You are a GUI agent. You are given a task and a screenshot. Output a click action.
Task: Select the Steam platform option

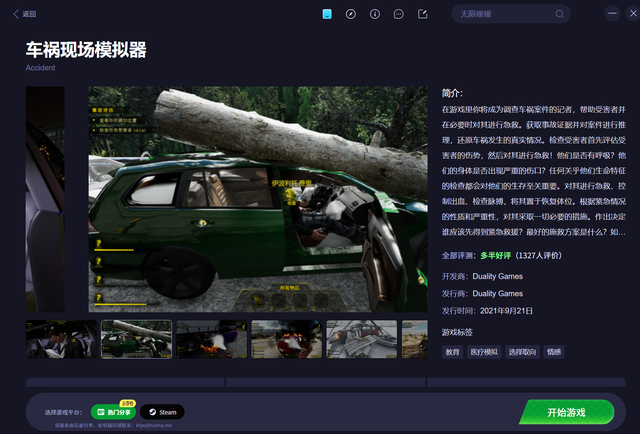(161, 411)
